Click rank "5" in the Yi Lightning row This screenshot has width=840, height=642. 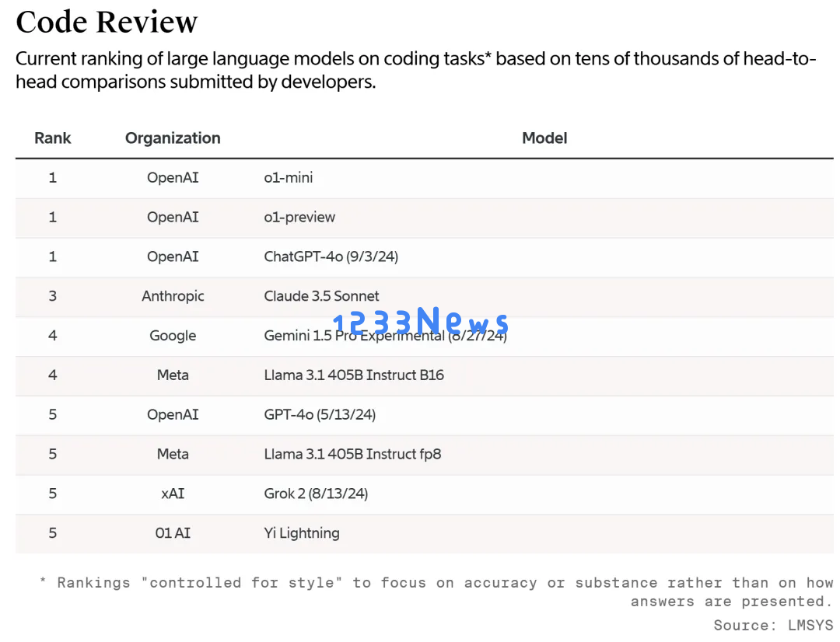(x=53, y=533)
